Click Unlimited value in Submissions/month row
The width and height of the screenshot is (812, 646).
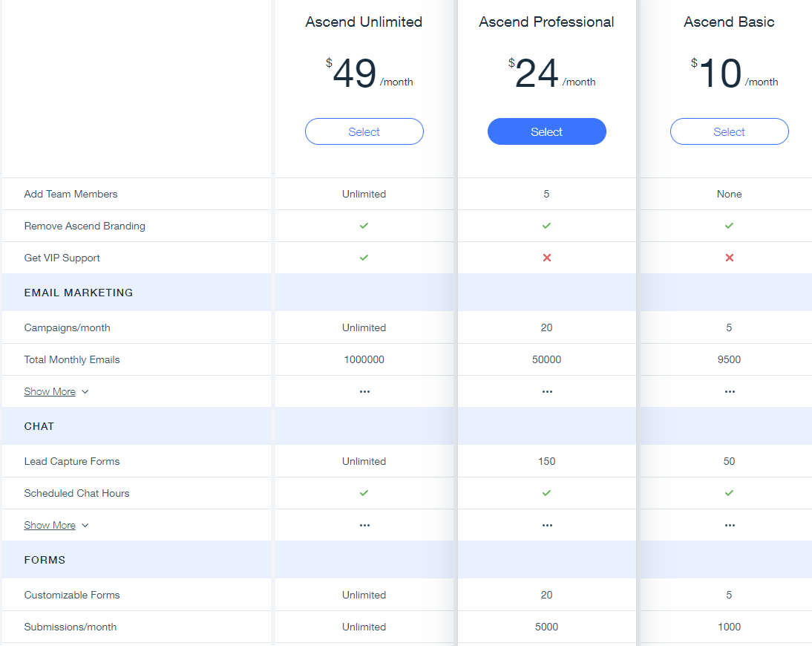click(x=364, y=627)
